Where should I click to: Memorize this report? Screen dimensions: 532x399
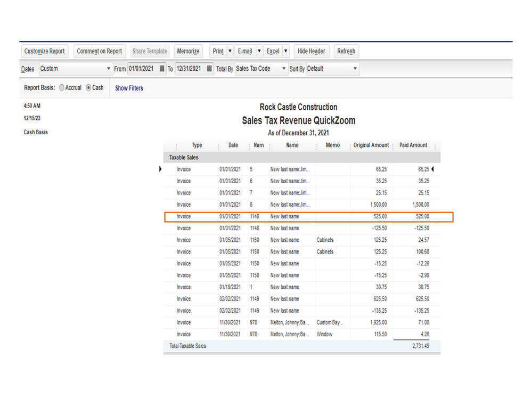(x=189, y=51)
